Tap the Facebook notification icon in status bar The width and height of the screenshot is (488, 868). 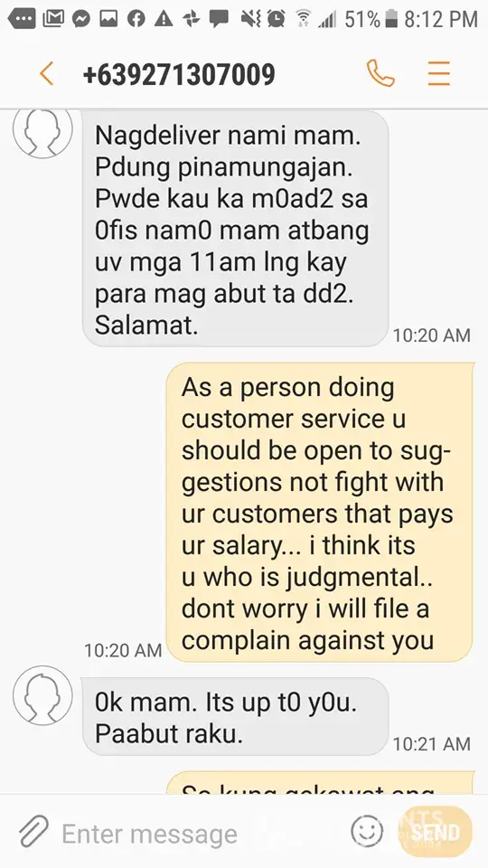[136, 19]
